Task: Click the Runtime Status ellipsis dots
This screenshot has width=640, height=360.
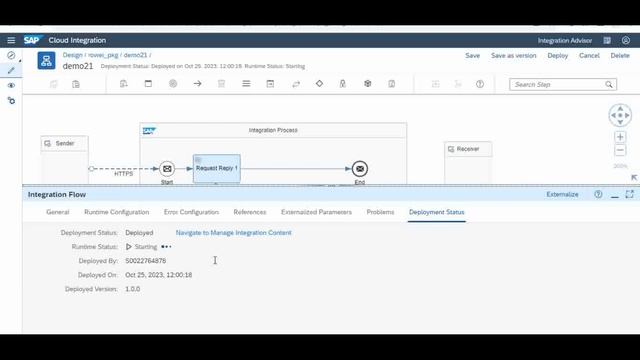Action: (166, 247)
